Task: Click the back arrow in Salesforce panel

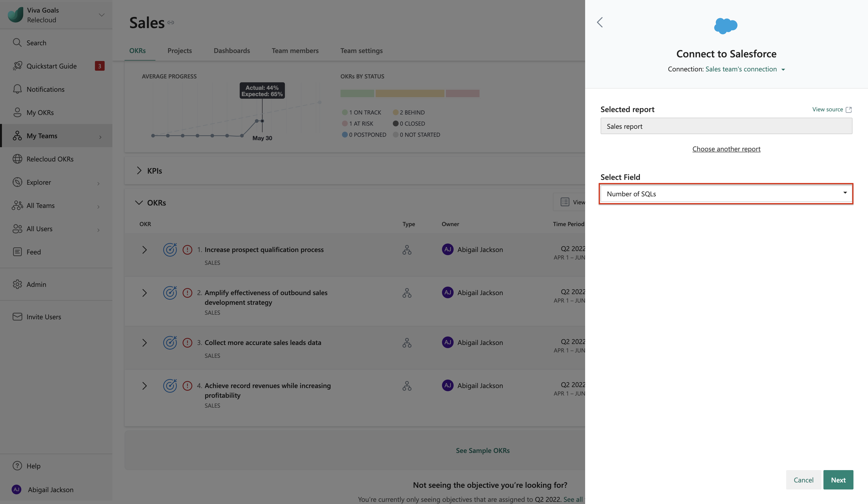Action: tap(600, 22)
